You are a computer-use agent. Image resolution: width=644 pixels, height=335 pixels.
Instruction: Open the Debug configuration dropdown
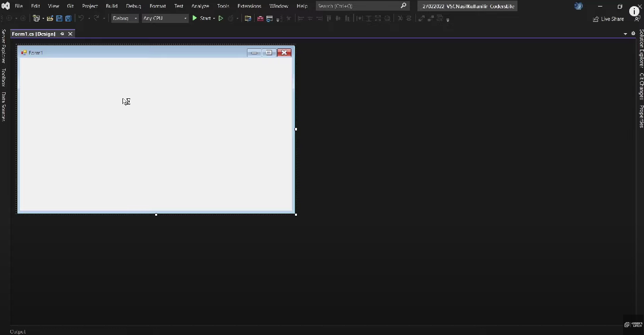coord(125,18)
